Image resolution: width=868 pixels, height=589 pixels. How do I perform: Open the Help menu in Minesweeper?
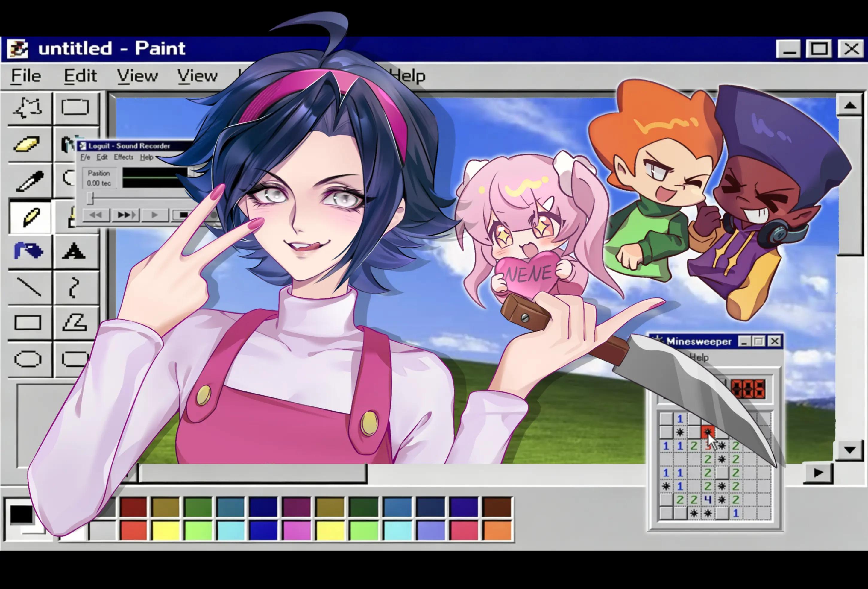tap(699, 358)
